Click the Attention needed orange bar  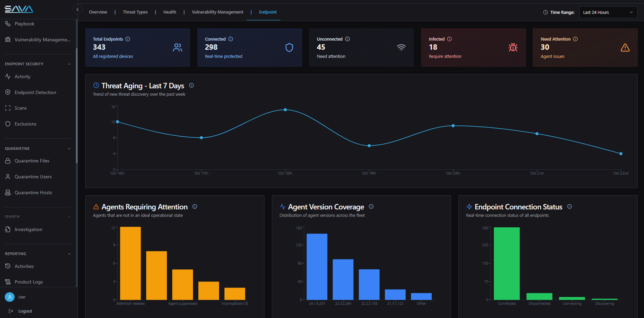[130, 263]
